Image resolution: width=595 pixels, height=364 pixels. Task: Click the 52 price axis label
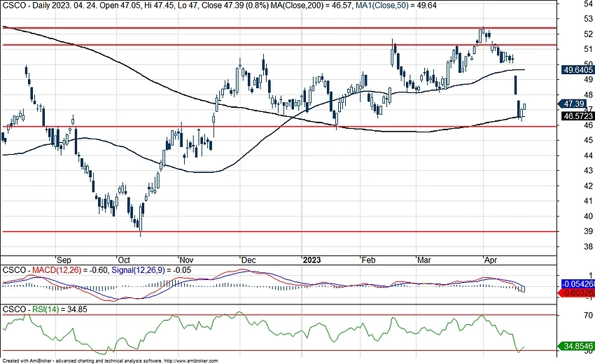point(588,34)
